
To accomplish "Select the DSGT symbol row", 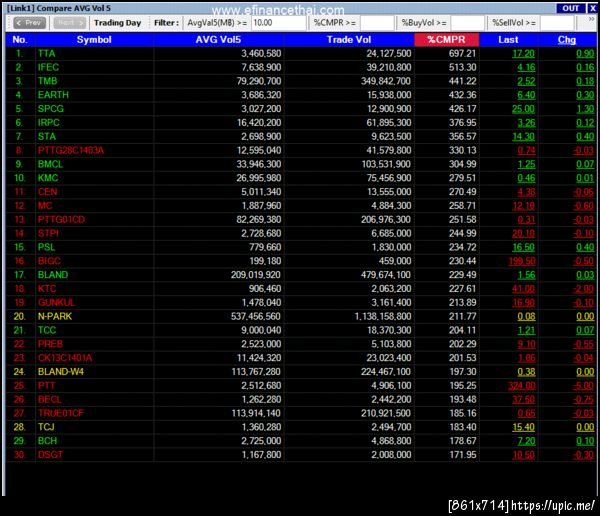I will coord(301,455).
